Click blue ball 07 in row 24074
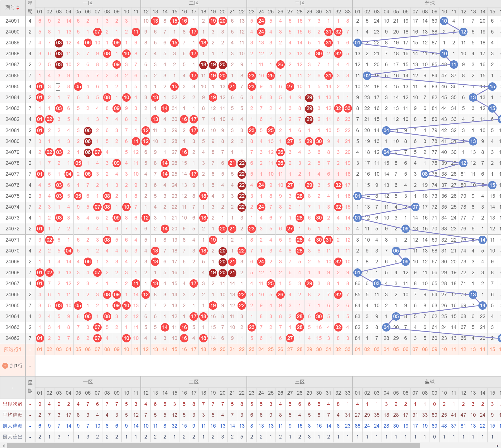Image resolution: width=501 pixels, height=448 pixels. (415, 207)
